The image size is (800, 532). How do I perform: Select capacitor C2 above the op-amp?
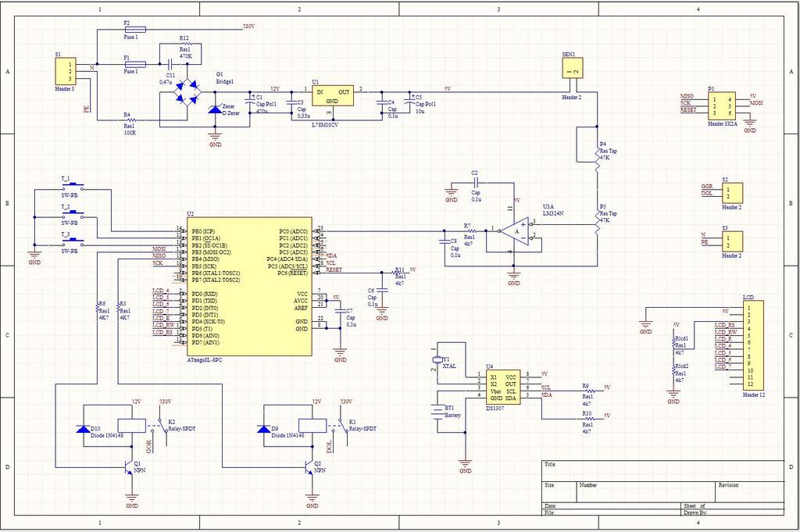tap(476, 183)
